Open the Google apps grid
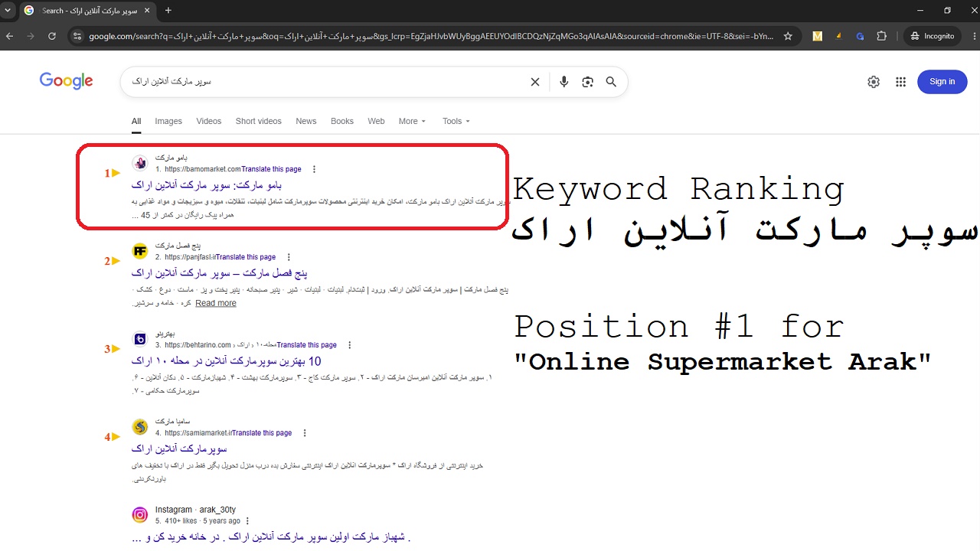This screenshot has width=980, height=551. coord(900,82)
